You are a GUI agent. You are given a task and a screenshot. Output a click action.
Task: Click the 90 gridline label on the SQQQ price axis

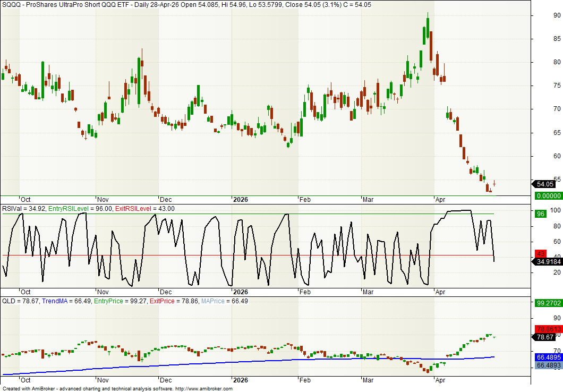[543, 15]
